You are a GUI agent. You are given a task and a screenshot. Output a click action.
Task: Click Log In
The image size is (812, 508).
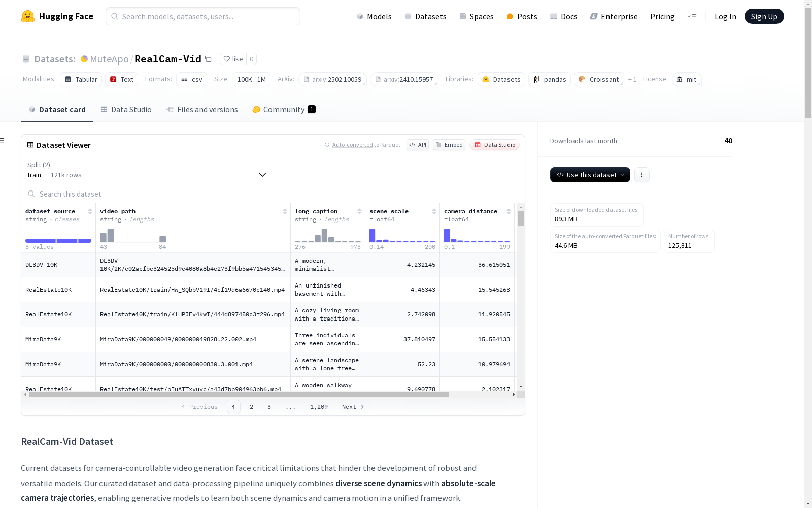point(725,16)
